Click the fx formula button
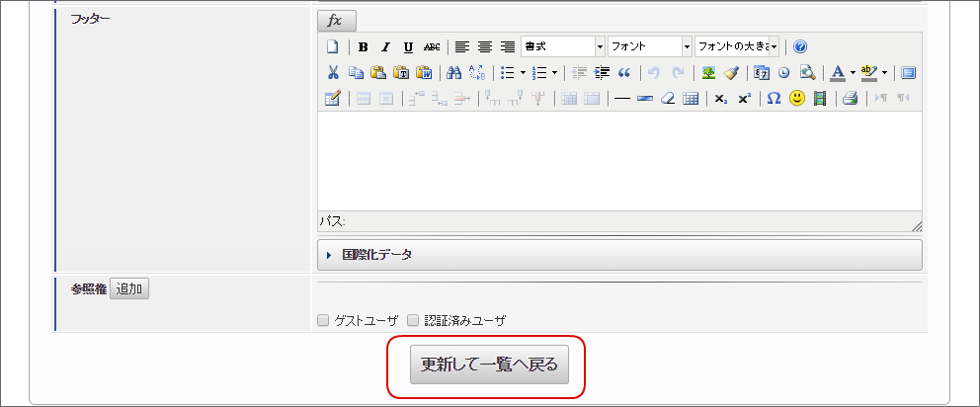Viewport: 980px width, 407px height. [337, 21]
